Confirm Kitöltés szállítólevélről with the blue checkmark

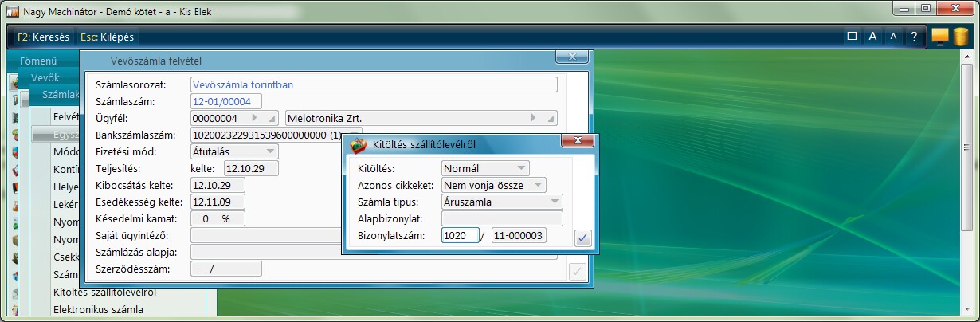(x=583, y=238)
